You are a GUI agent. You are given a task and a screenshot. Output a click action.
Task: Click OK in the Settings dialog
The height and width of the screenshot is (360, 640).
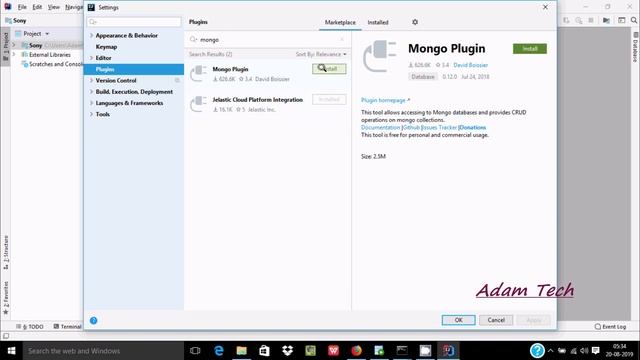(458, 320)
